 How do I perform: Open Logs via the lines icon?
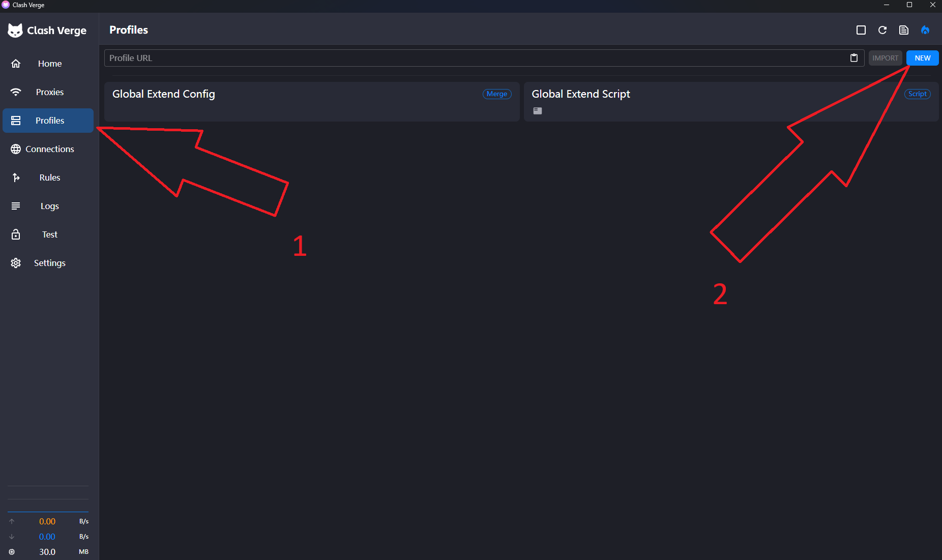point(16,206)
